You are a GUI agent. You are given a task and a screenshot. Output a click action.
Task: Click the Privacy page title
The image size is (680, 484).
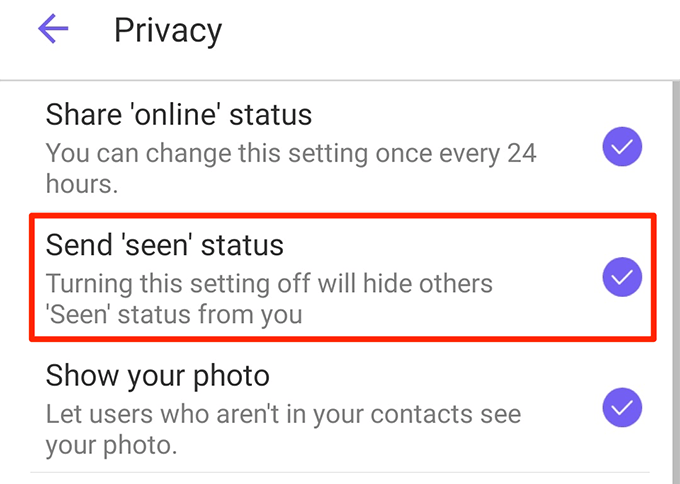(x=167, y=30)
